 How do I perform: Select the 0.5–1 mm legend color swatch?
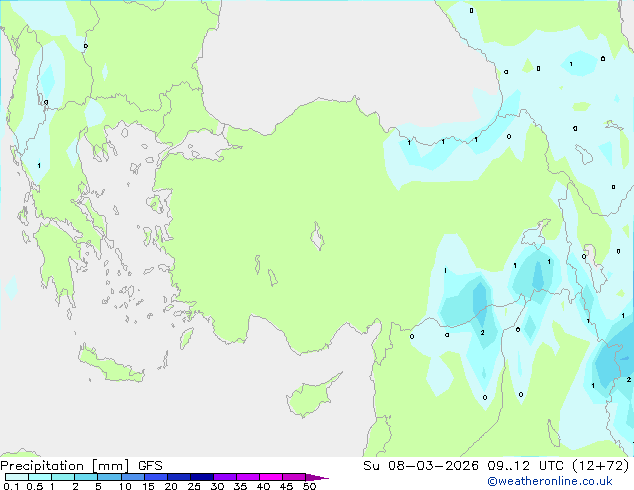tap(40, 477)
